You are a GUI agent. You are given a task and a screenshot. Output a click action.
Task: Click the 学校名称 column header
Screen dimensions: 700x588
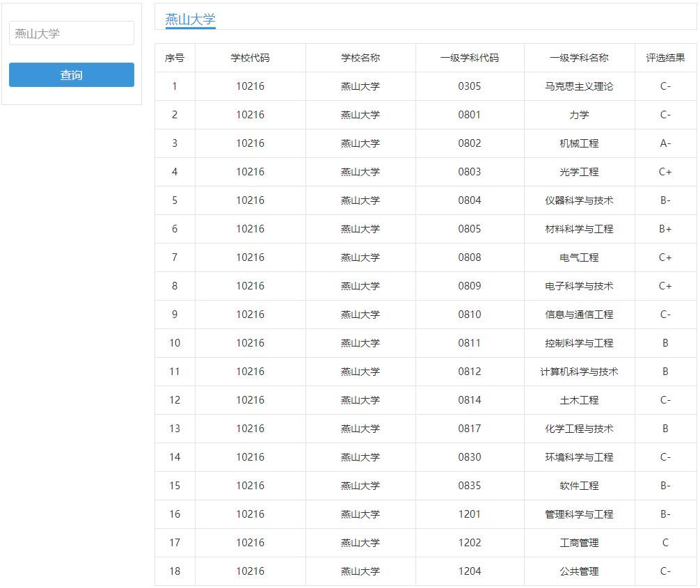pyautogui.click(x=360, y=58)
